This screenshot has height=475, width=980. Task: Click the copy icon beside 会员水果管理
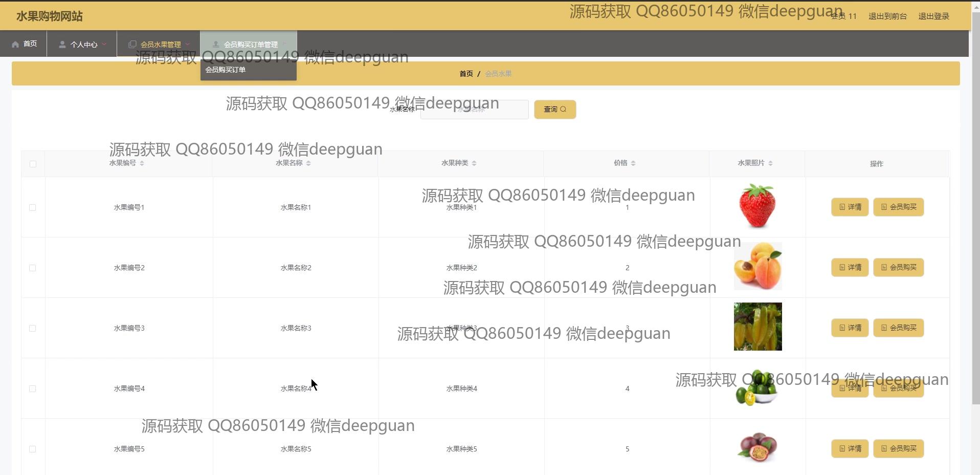point(132,45)
